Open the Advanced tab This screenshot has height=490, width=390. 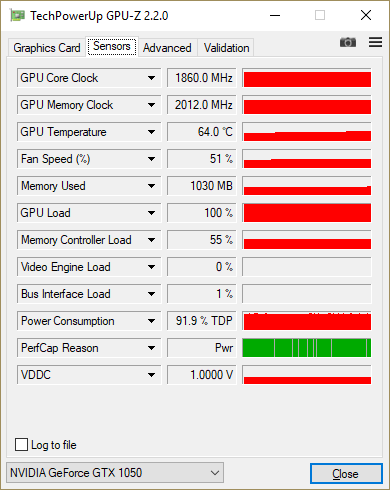(167, 48)
